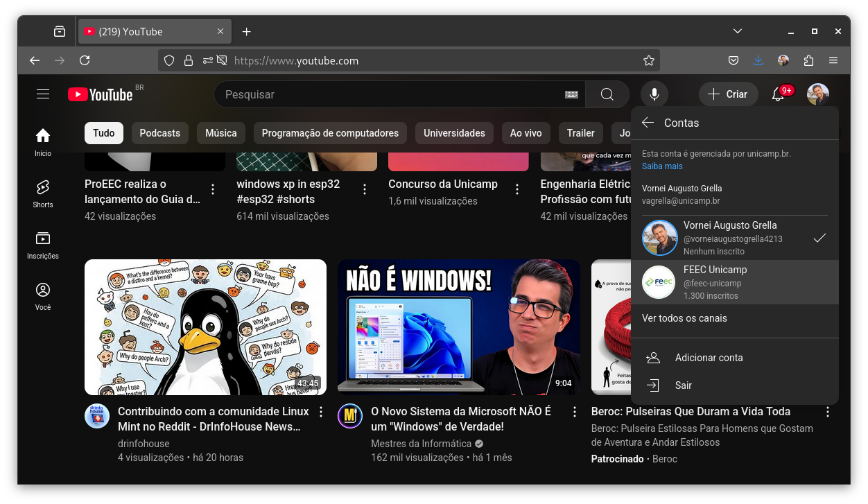The height and width of the screenshot is (504, 868).
Task: Open Pocket save icon in toolbar
Action: pos(734,60)
